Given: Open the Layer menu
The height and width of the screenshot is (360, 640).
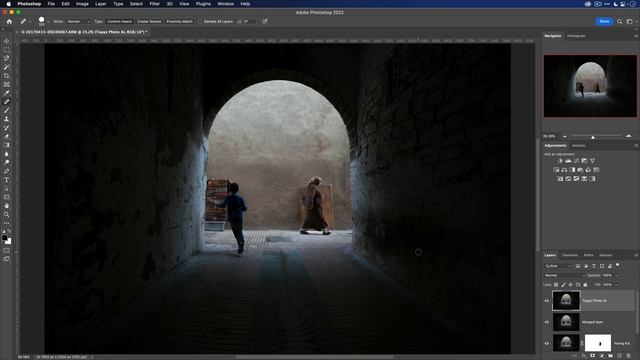Looking at the screenshot, I should [x=100, y=4].
